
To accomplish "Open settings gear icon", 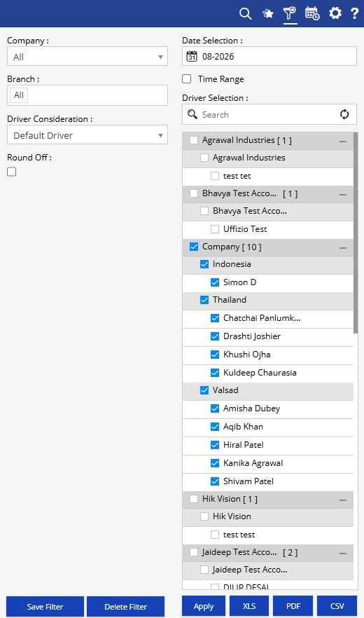I will click(x=335, y=13).
